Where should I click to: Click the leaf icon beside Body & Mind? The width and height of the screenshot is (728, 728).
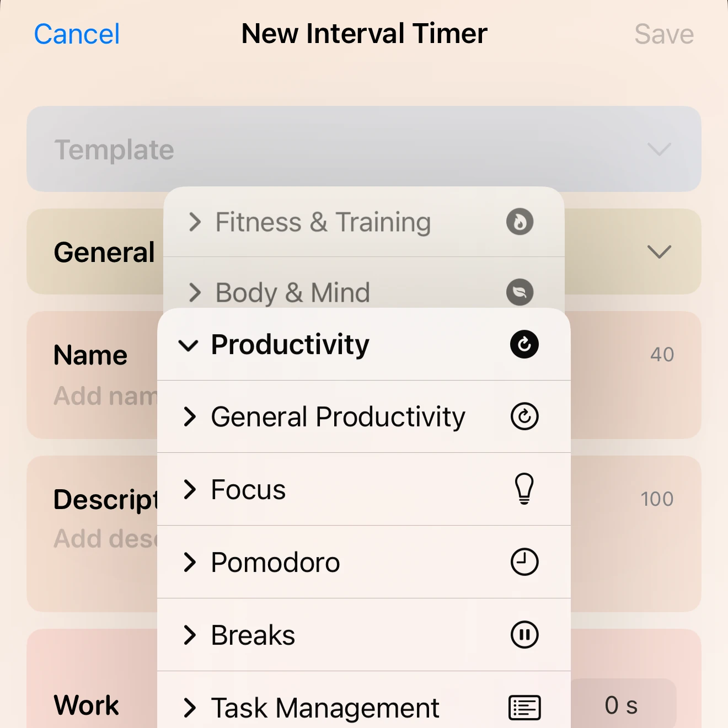coord(519,292)
